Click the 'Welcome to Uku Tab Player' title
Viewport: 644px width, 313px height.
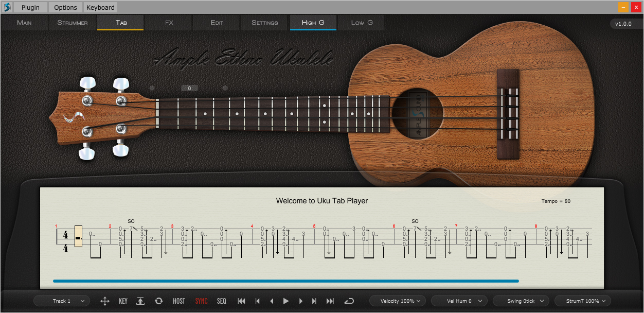pyautogui.click(x=322, y=201)
